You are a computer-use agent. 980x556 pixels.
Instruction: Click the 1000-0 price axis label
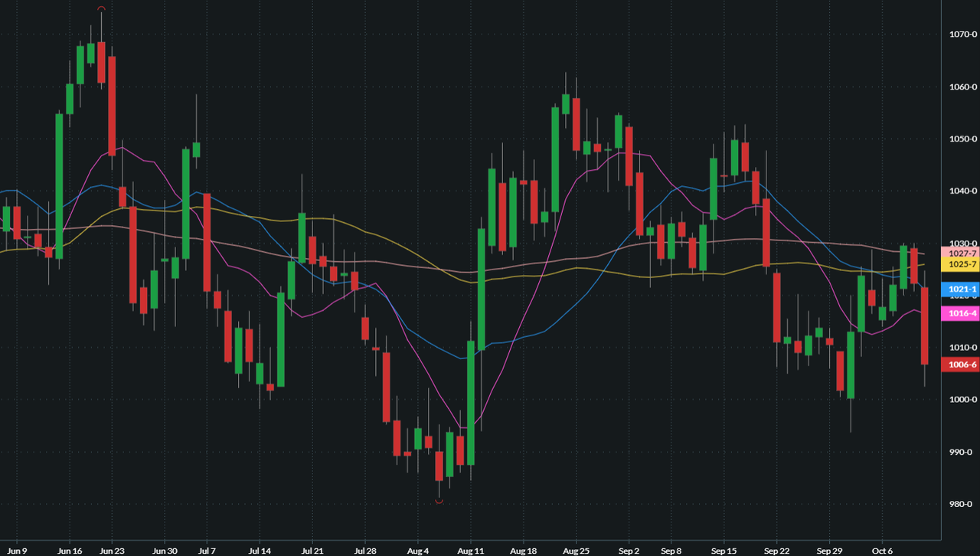[x=963, y=400]
